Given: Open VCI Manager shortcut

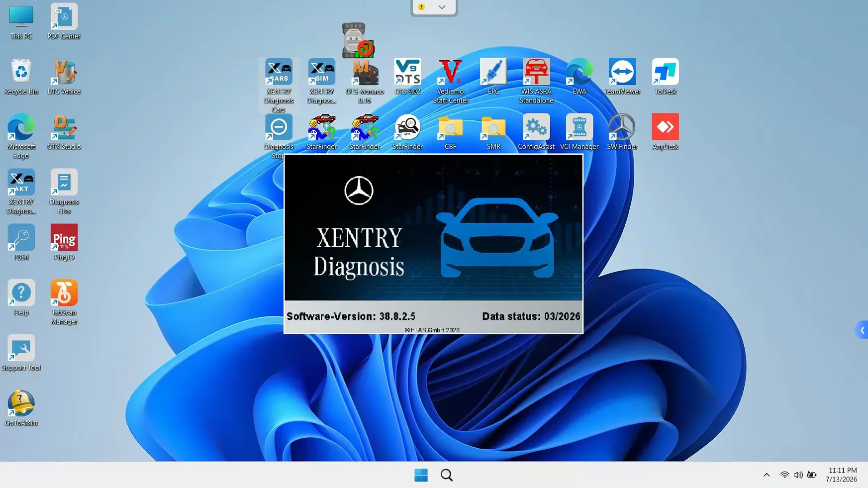Looking at the screenshot, I should (579, 128).
